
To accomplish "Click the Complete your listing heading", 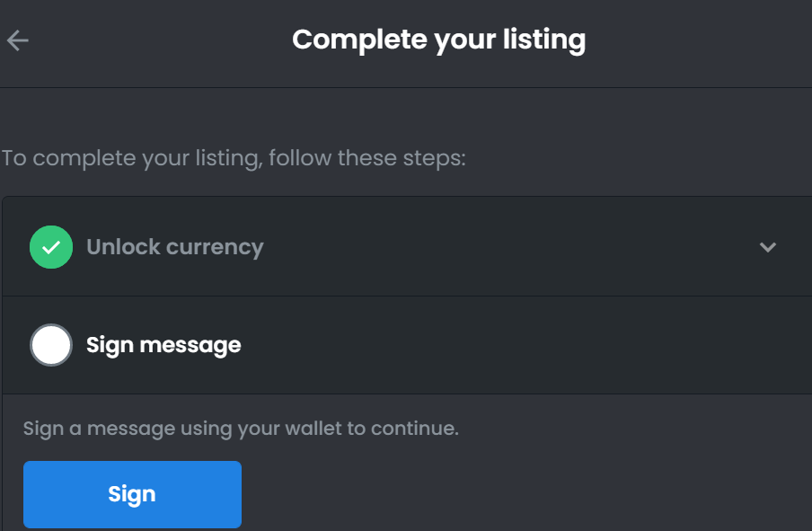I will coord(438,40).
